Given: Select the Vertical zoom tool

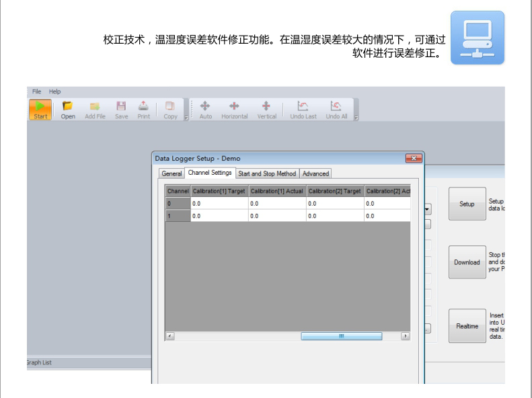Looking at the screenshot, I should pyautogui.click(x=267, y=110).
